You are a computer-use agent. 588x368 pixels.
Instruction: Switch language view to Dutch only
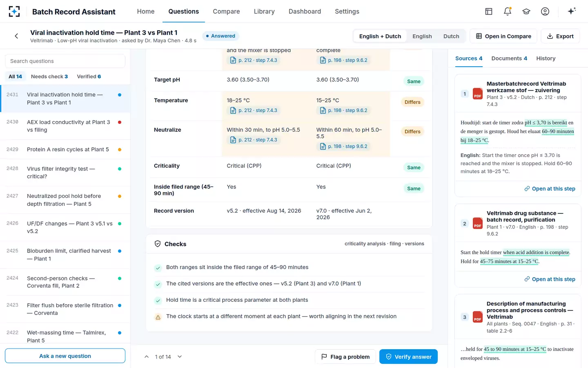pyautogui.click(x=451, y=36)
